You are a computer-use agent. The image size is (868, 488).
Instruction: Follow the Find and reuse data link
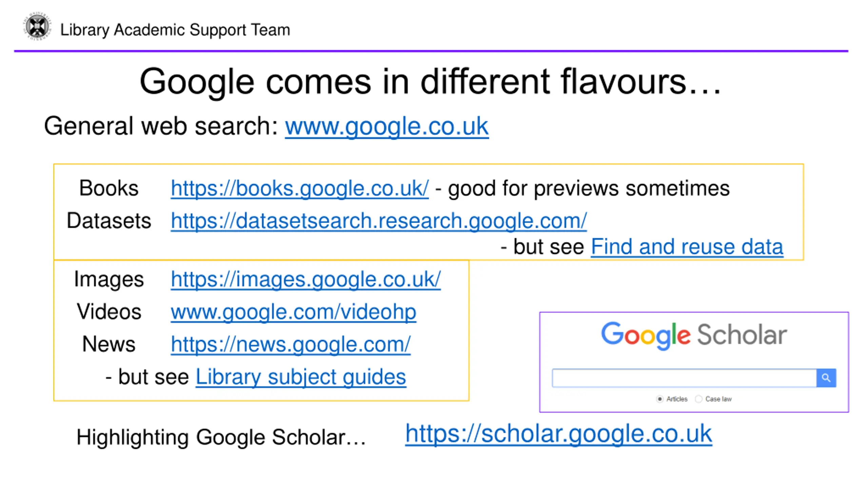(x=687, y=246)
